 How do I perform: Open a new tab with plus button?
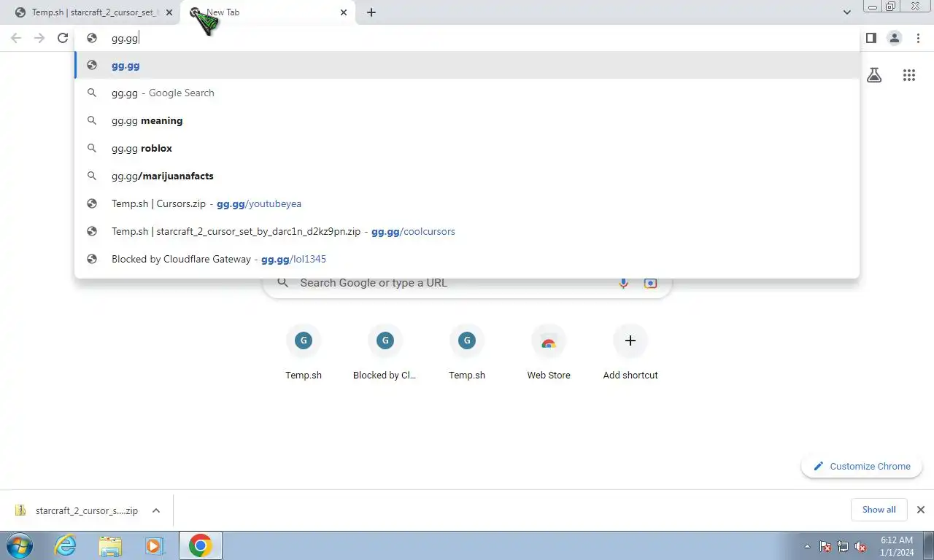(371, 12)
